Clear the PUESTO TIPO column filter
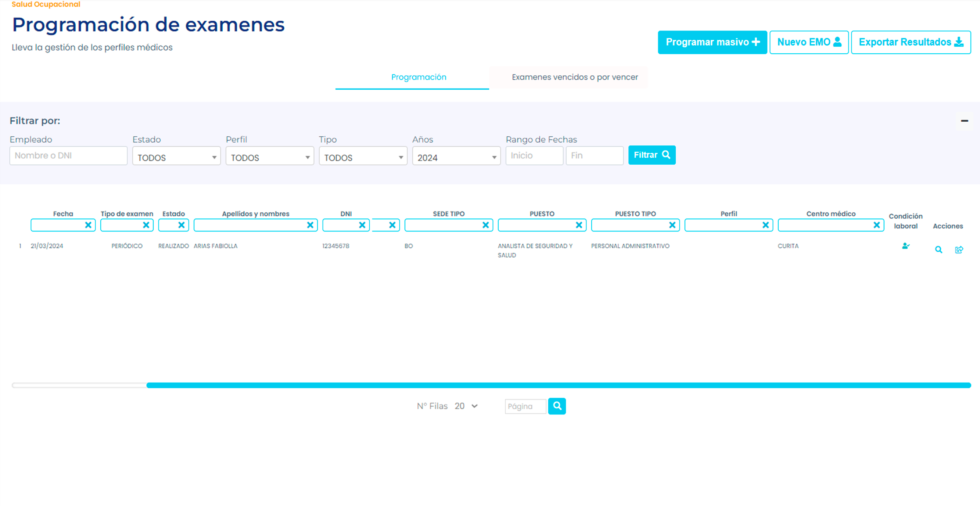 point(672,225)
